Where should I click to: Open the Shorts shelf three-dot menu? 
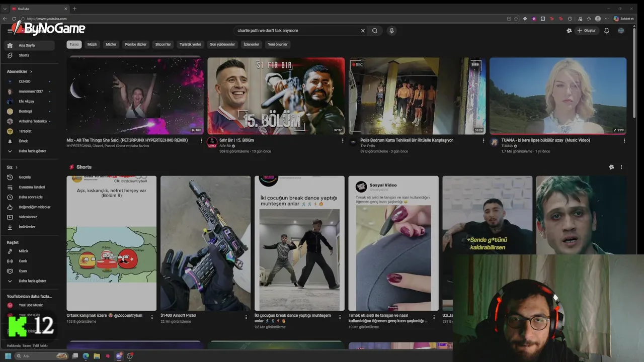point(621,167)
